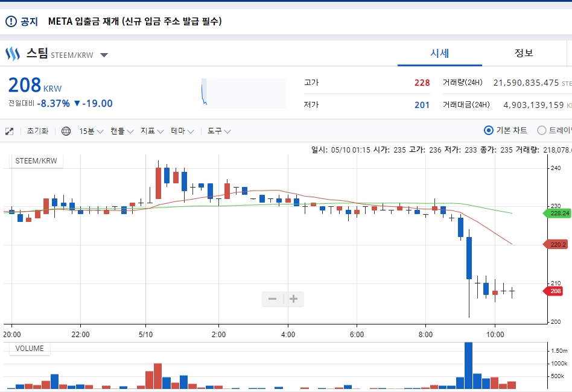Open the 15분 interval dropdown
Screen dimensions: 572x392
tap(91, 131)
